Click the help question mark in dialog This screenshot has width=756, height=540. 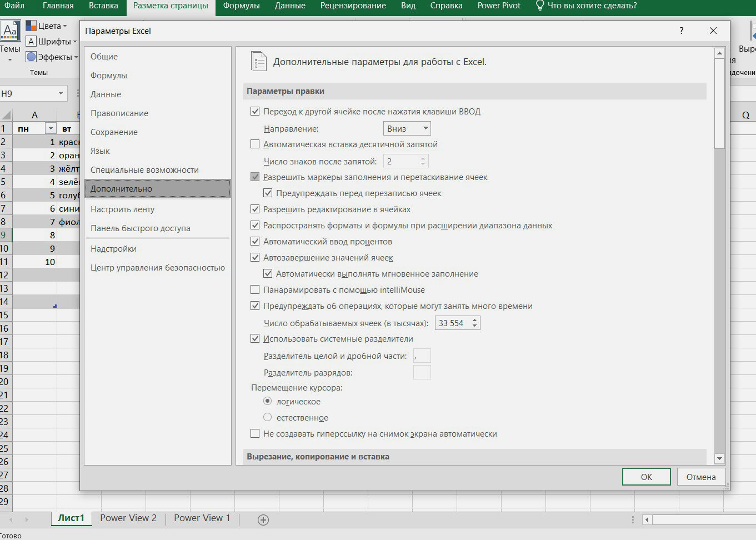[682, 31]
